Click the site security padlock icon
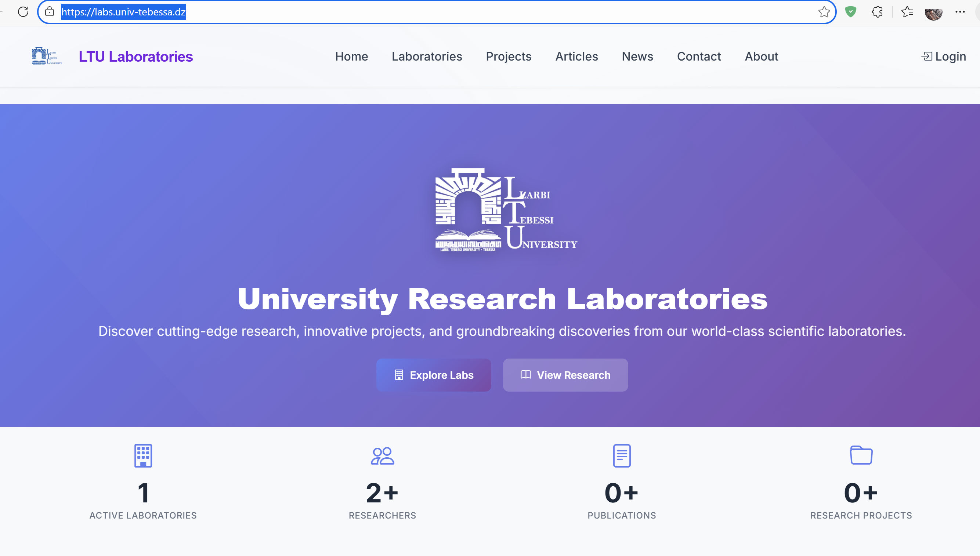980x556 pixels. click(x=49, y=12)
